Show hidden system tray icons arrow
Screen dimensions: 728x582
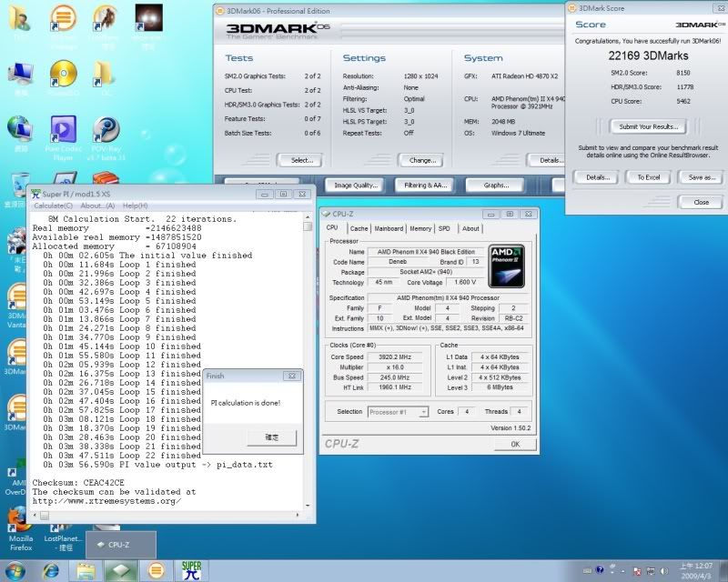622,571
